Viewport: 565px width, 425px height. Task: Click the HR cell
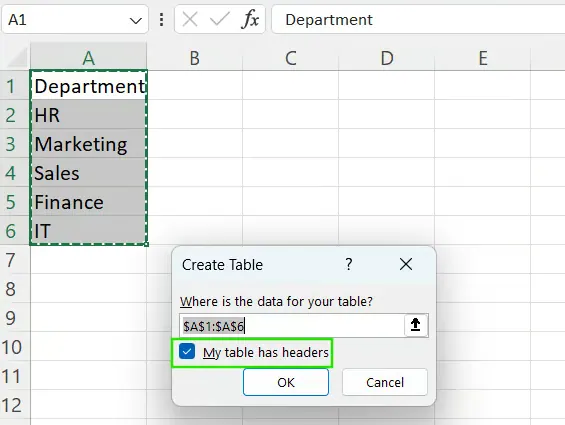coord(89,115)
